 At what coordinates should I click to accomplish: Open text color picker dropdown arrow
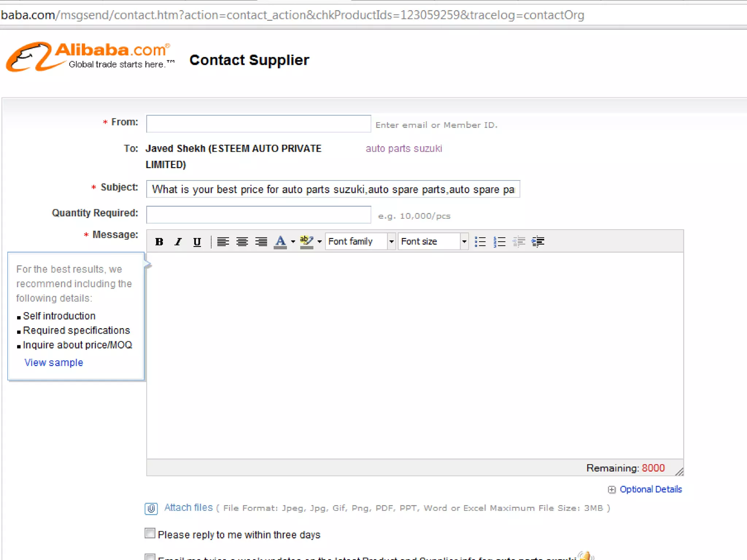point(293,242)
